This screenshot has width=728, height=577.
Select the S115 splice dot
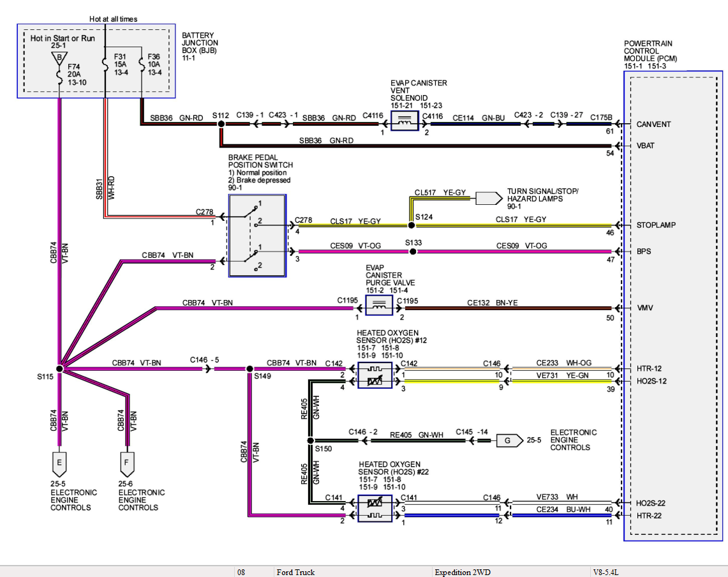pyautogui.click(x=59, y=368)
